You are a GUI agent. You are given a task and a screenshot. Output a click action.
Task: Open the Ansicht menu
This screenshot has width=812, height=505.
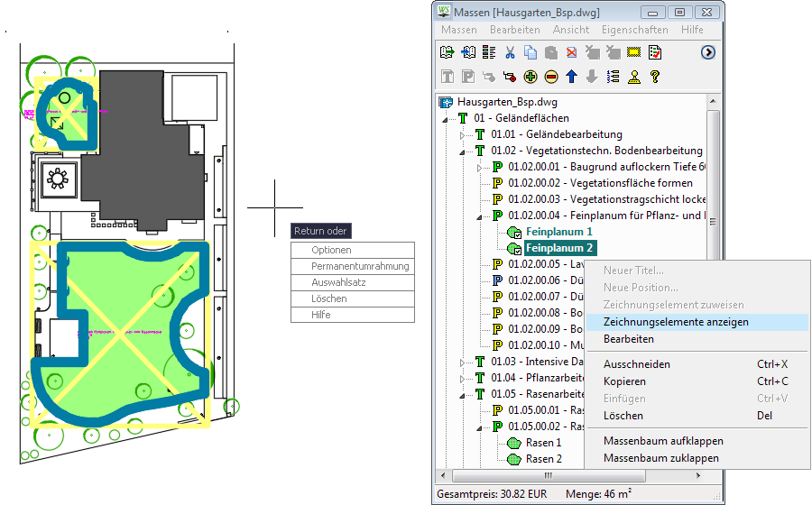(570, 30)
